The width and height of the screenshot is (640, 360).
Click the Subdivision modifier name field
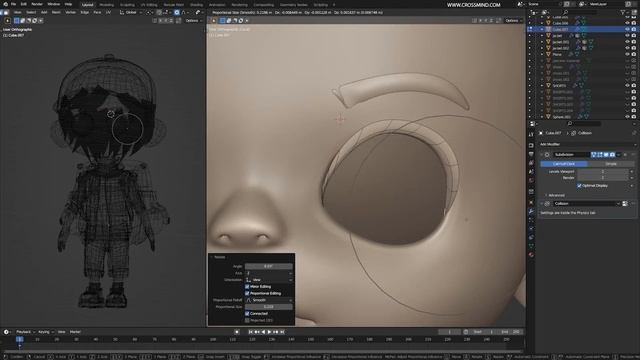point(571,155)
